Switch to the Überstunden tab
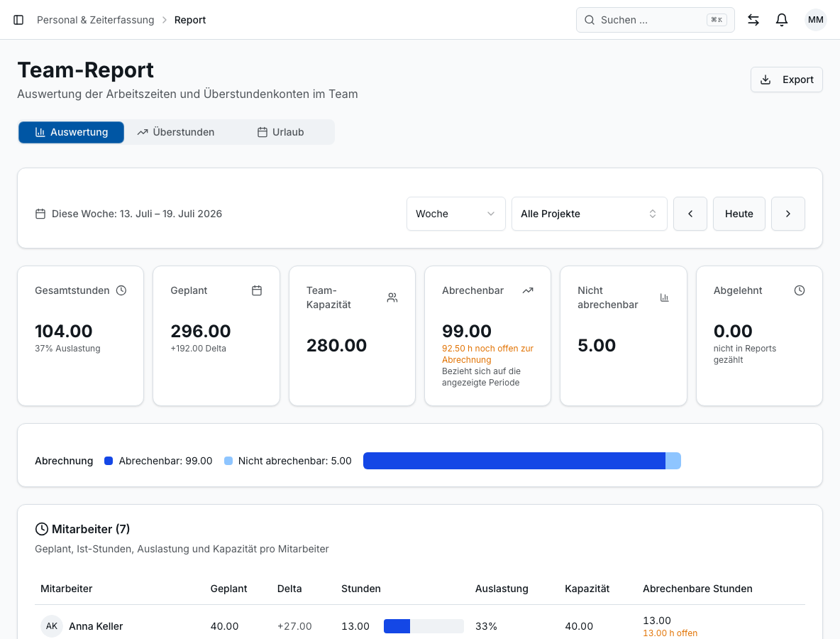Image resolution: width=840 pixels, height=639 pixels. (x=176, y=132)
